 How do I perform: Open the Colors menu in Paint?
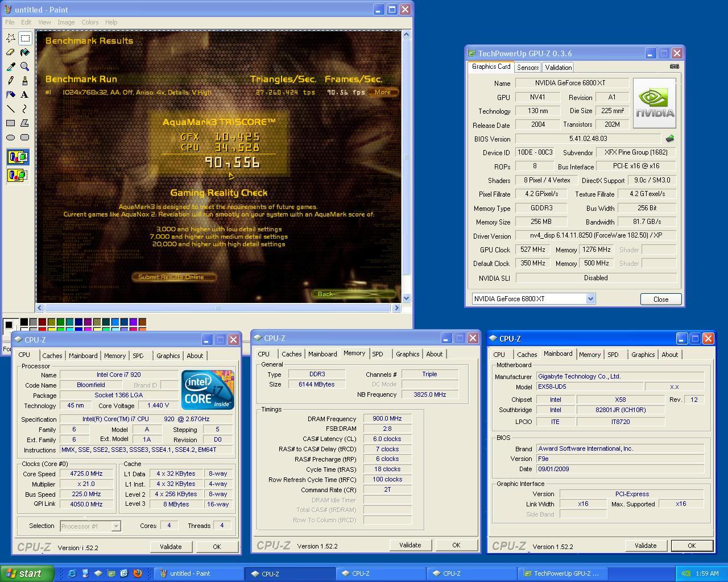click(90, 22)
